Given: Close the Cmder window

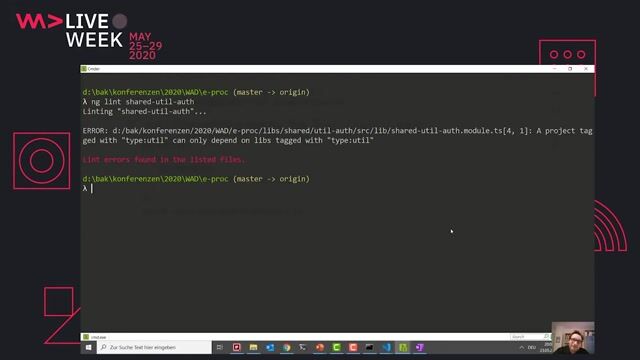Looking at the screenshot, I should (x=586, y=69).
